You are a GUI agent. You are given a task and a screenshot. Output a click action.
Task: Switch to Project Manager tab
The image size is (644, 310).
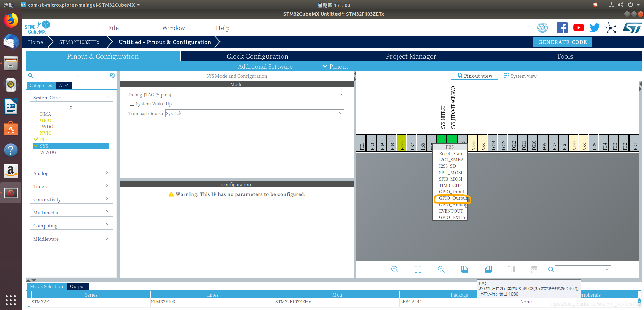[411, 56]
